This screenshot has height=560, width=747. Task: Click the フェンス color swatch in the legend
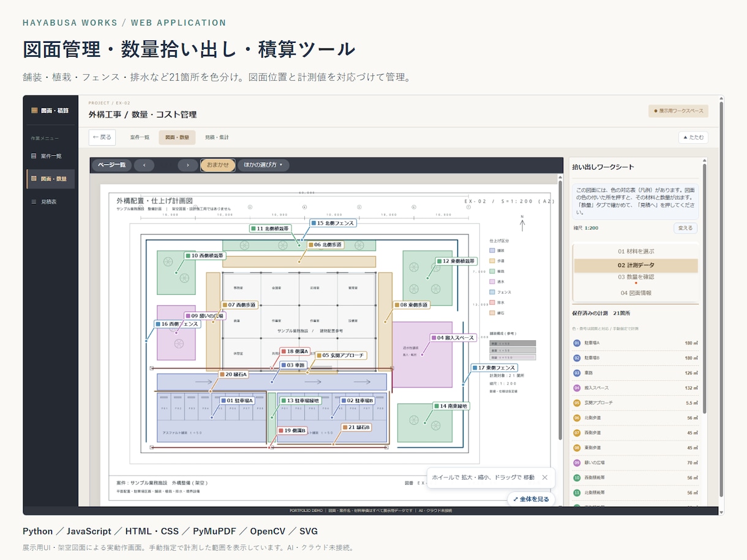tap(492, 292)
